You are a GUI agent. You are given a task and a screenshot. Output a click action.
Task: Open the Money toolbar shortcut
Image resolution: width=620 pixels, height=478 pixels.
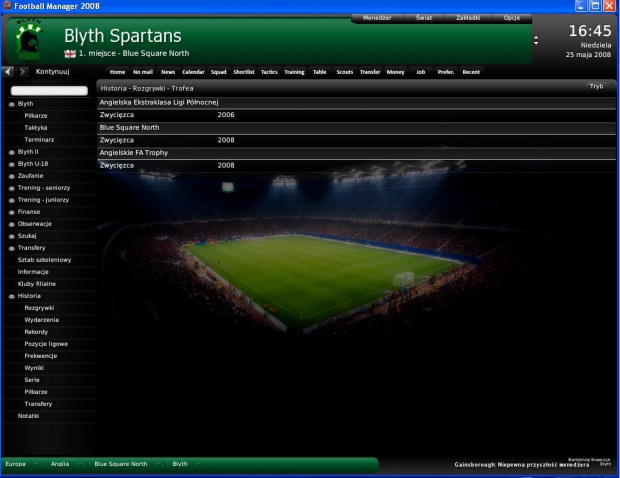(395, 72)
